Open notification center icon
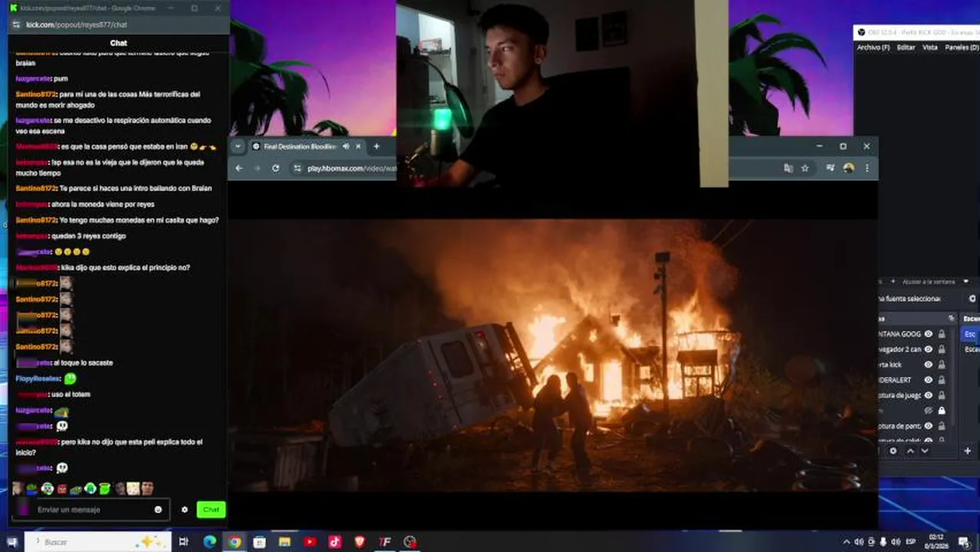980x552 pixels. click(965, 542)
